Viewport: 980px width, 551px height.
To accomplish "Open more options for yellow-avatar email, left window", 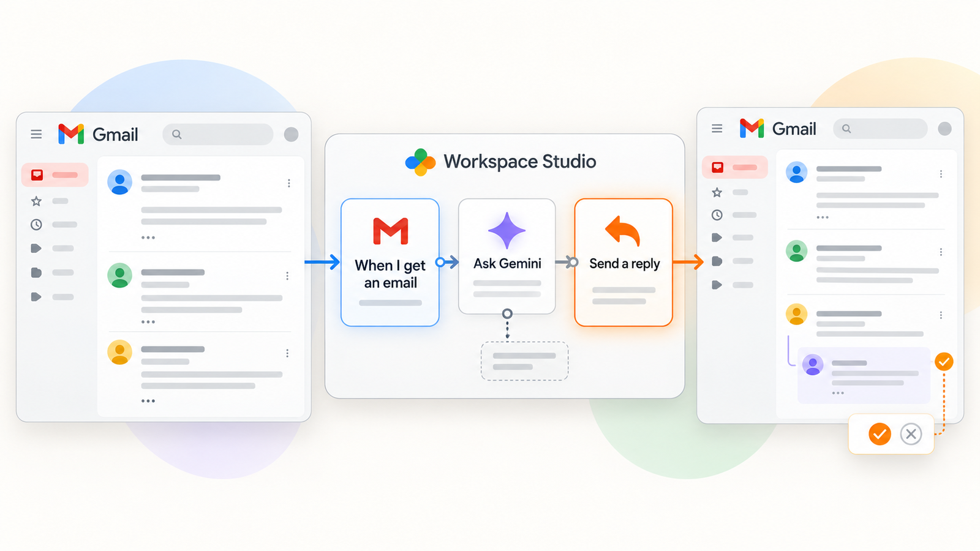I will [287, 353].
